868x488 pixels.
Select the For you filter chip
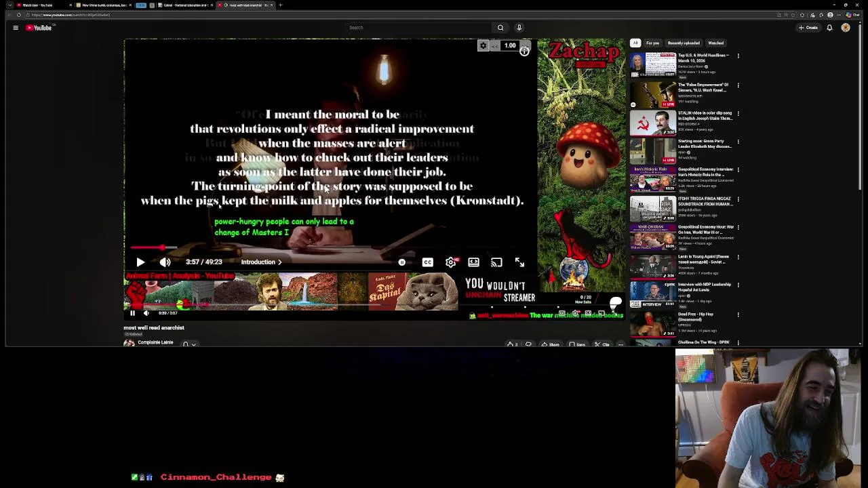[652, 43]
